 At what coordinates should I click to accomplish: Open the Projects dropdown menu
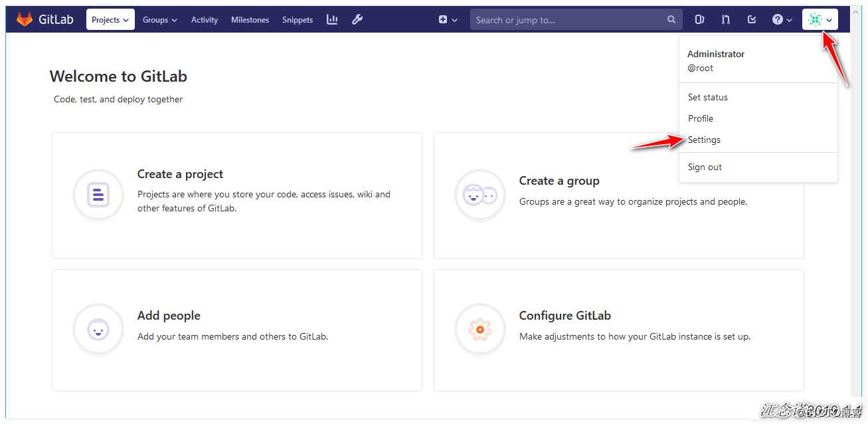point(110,20)
